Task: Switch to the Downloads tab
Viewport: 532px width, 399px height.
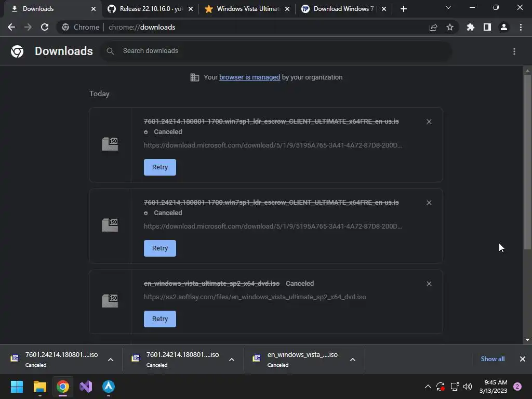Action: click(51, 9)
